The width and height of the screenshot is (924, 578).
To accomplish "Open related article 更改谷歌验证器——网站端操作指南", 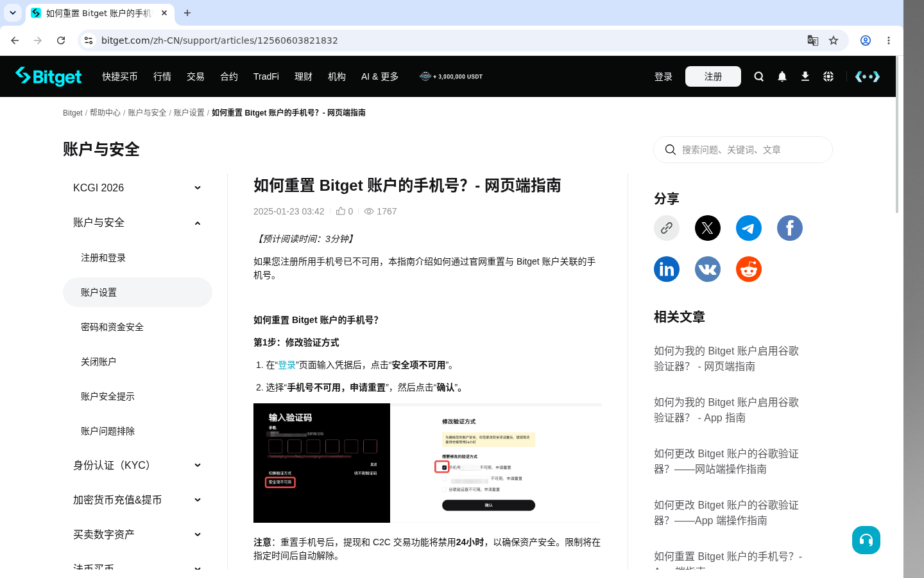I will point(726,461).
